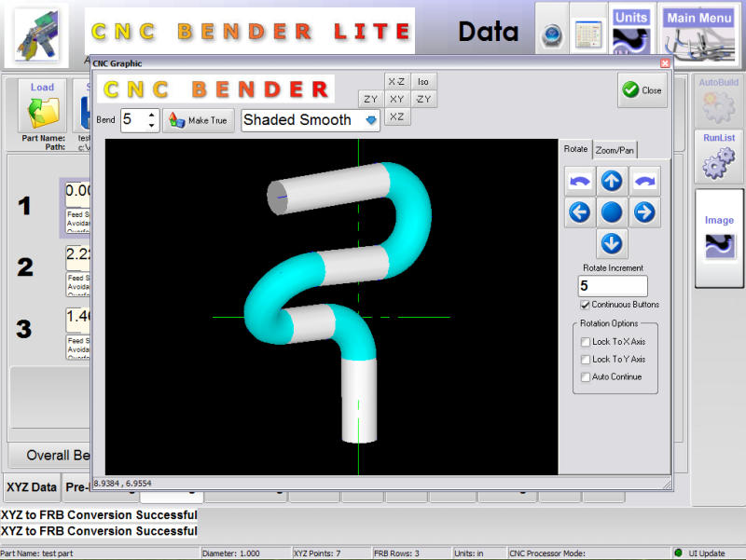
Task: Click the rotate right arrow button
Action: click(x=643, y=212)
